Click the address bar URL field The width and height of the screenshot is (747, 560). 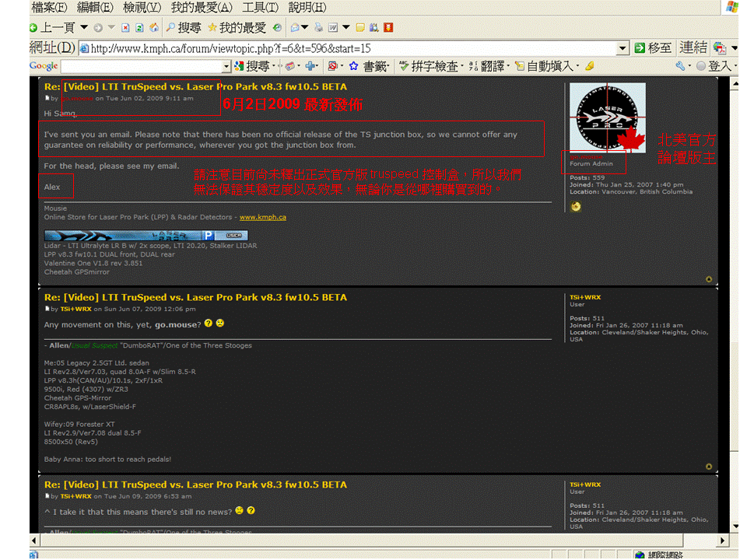[x=350, y=48]
